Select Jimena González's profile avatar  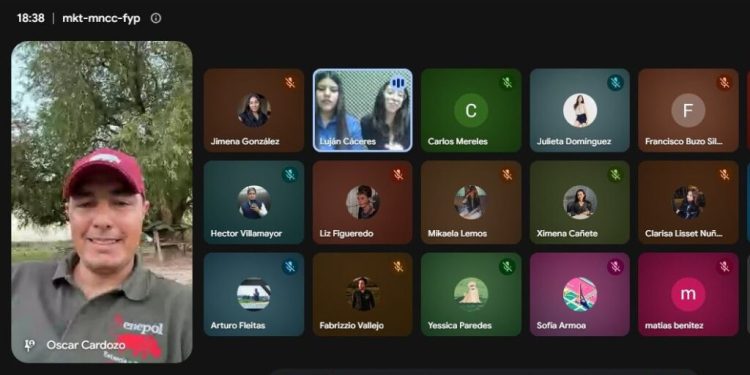[254, 110]
